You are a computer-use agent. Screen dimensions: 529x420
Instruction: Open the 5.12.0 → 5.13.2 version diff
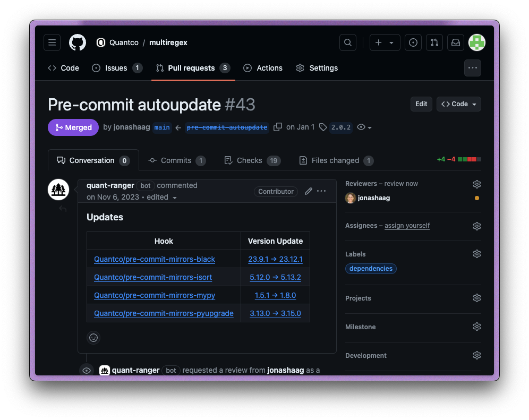[275, 277]
